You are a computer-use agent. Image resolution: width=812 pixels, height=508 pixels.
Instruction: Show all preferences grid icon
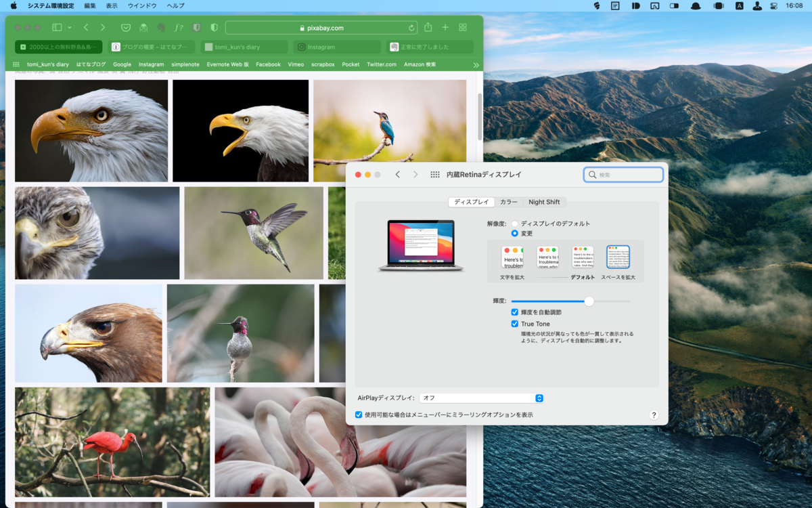pyautogui.click(x=435, y=174)
